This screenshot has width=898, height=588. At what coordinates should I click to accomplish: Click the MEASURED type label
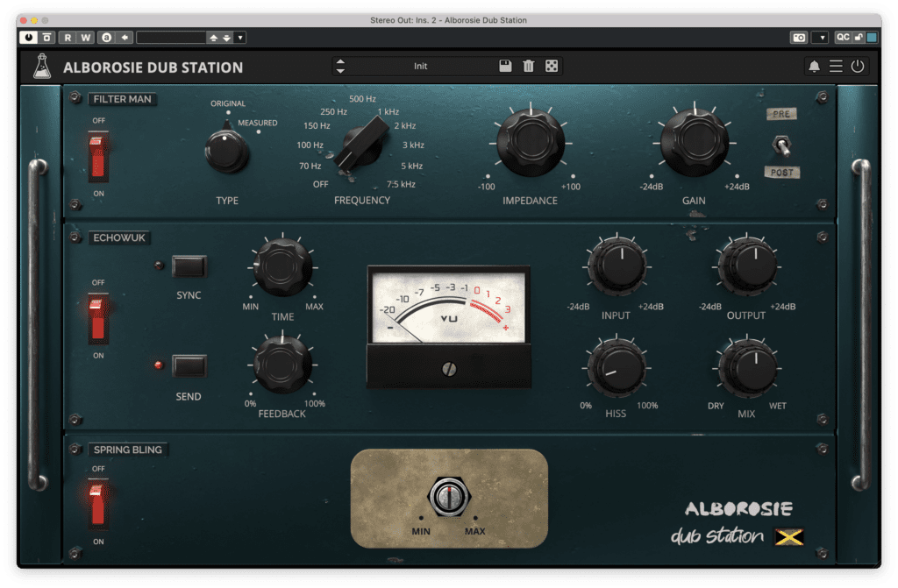(x=258, y=123)
